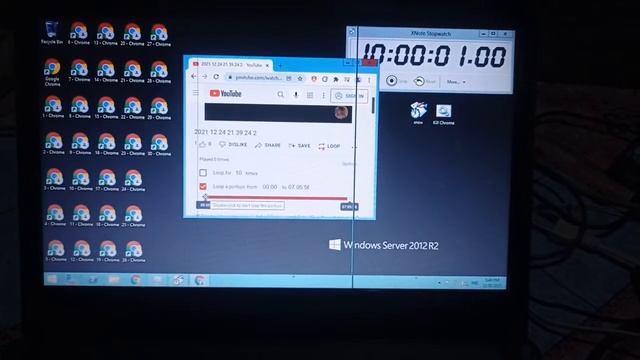Select the desktop shortcut left of Kill Chrome
The height and width of the screenshot is (360, 640).
(x=418, y=113)
